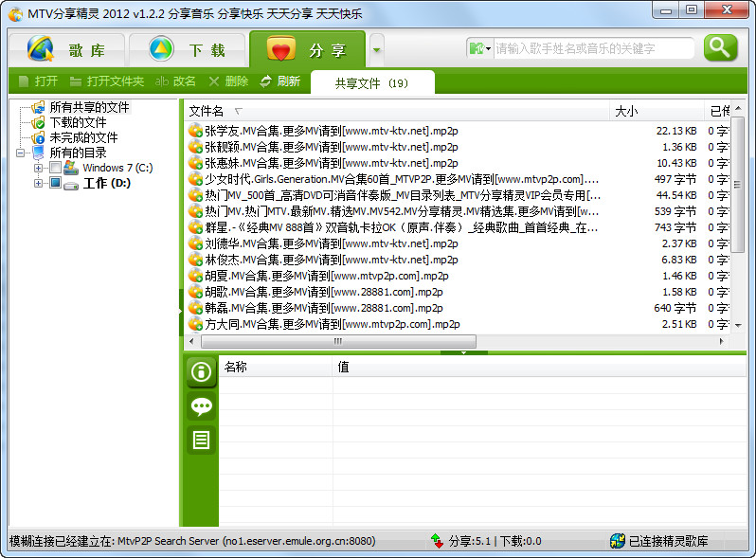
Task: Click the 分享:5.1 | 下载:0.0 status text
Action: coord(495,541)
